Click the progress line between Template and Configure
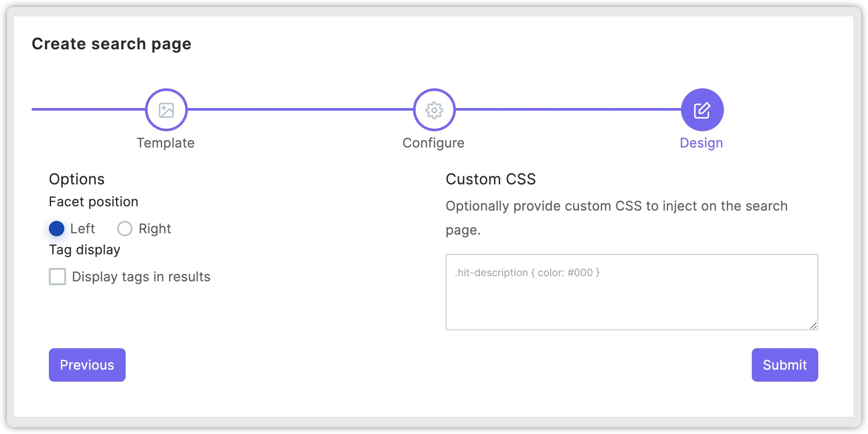Image resolution: width=868 pixels, height=434 pixels. (x=300, y=109)
